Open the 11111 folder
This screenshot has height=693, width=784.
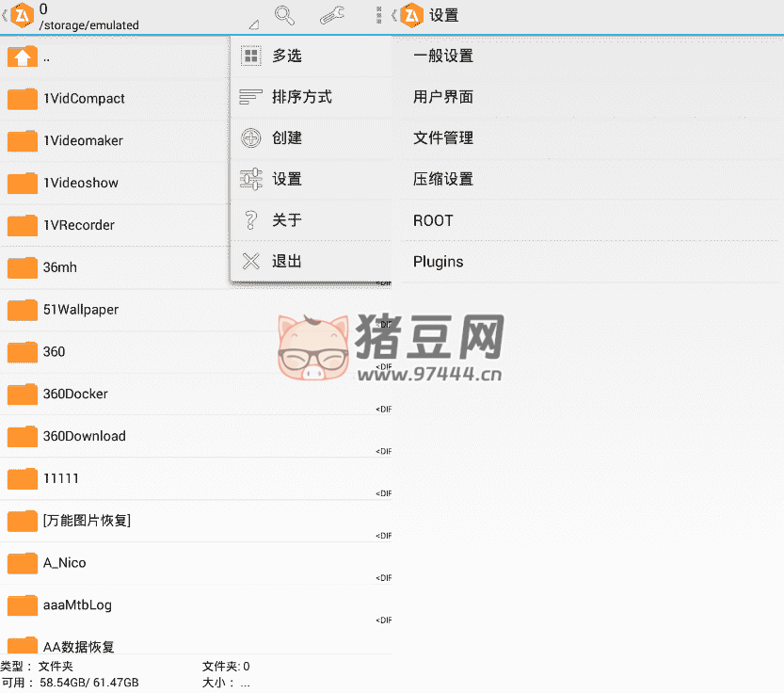coord(196,478)
